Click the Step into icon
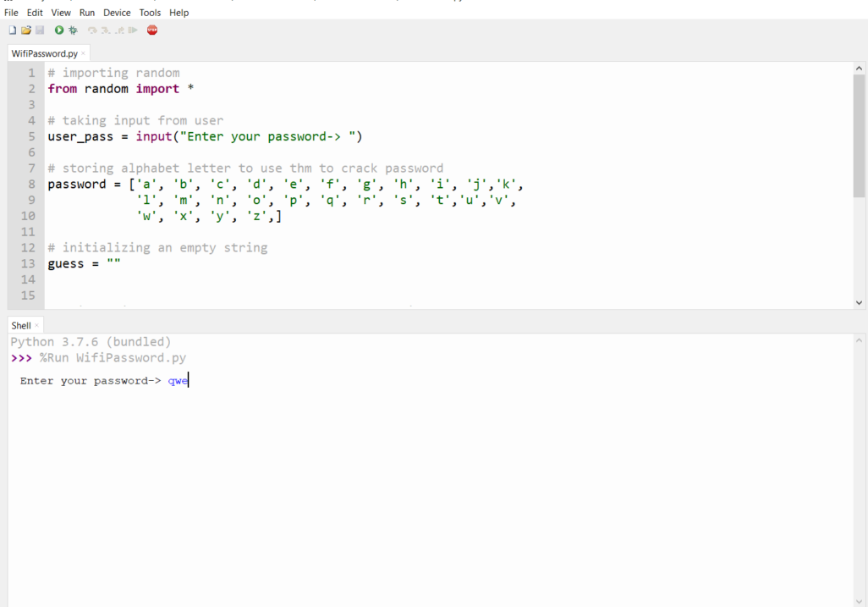Viewport: 868px width, 607px height. pos(106,30)
